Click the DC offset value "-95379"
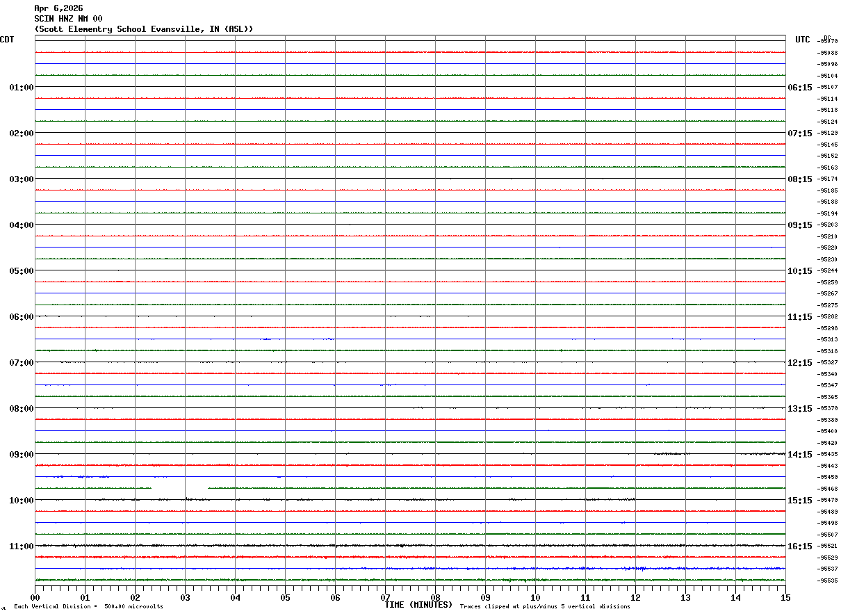 [827, 408]
